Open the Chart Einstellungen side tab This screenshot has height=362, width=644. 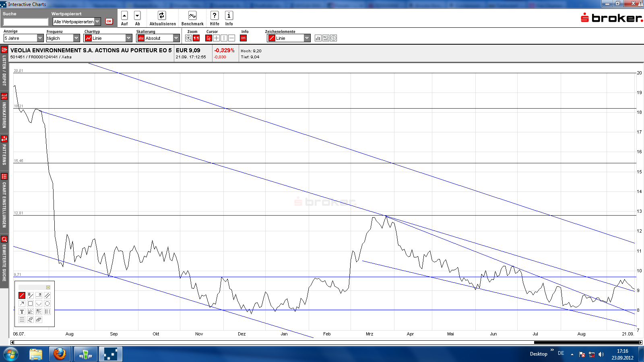[x=4, y=201]
